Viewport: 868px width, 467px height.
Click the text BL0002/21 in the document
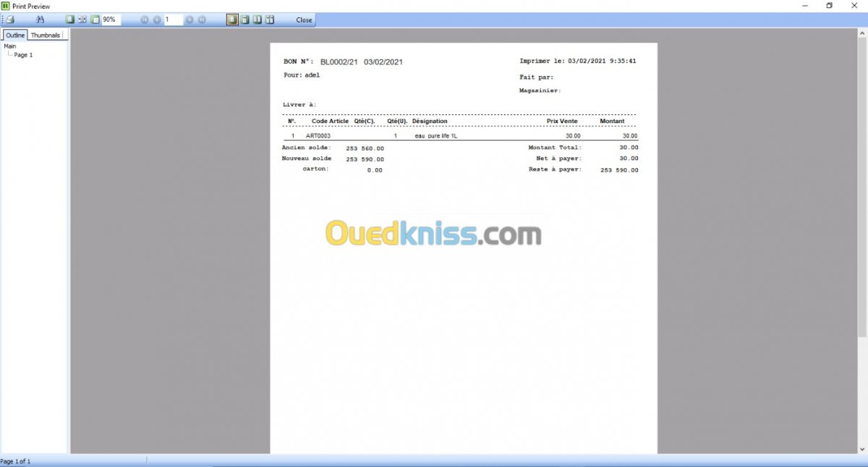[x=339, y=62]
